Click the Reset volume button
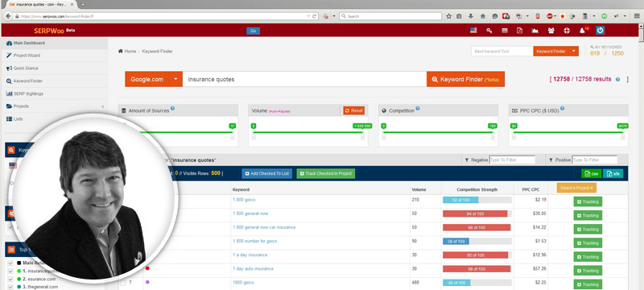 click(354, 111)
